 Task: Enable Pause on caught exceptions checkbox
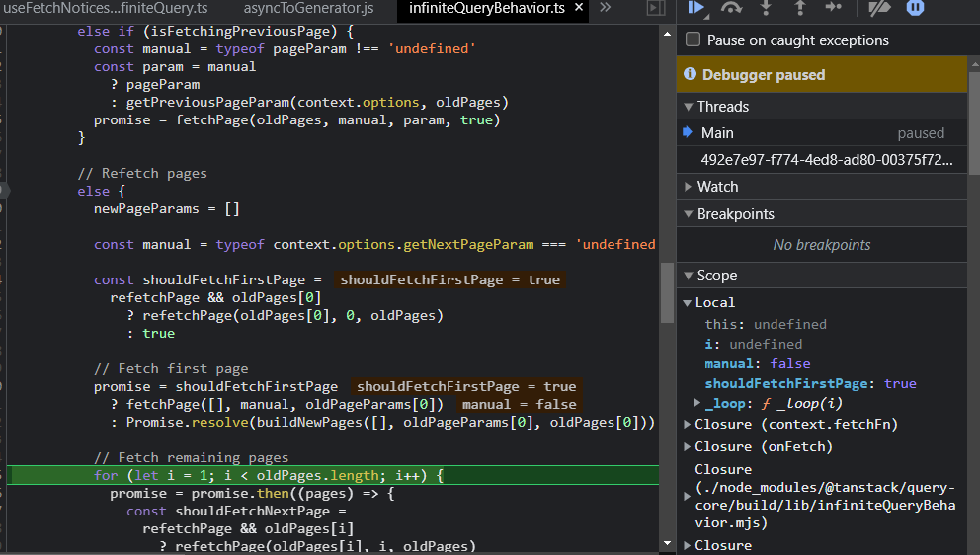click(x=693, y=40)
